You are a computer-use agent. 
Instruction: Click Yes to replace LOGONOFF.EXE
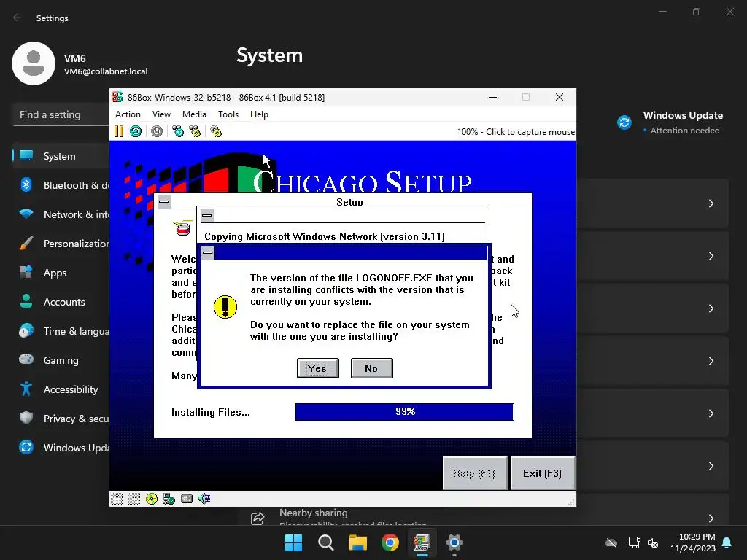[318, 368]
